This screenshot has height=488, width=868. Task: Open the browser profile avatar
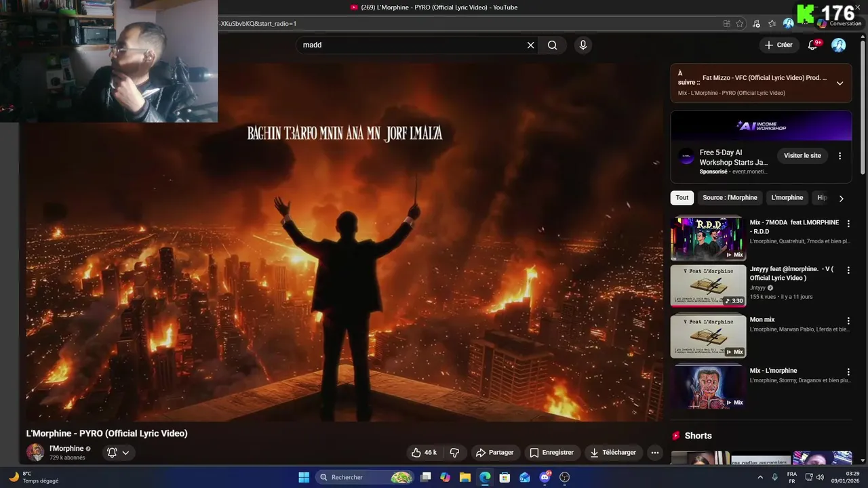[788, 24]
